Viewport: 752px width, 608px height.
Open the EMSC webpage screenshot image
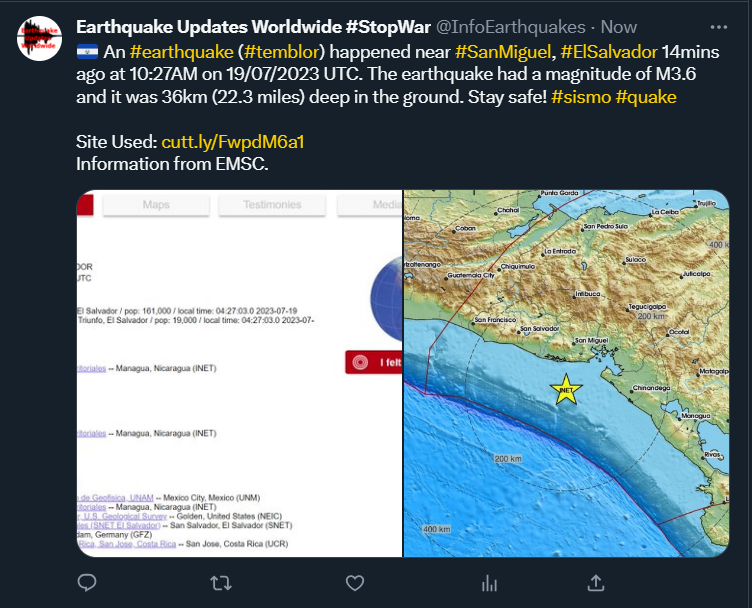coord(239,372)
